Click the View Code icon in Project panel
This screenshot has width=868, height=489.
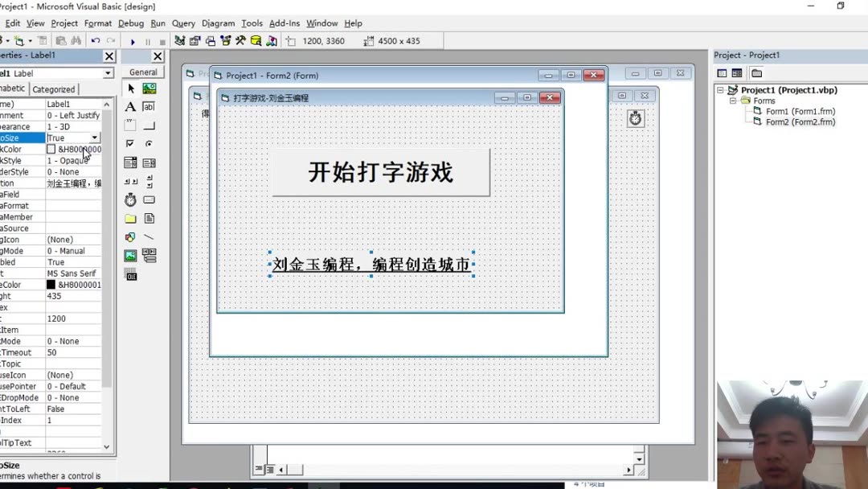pos(721,72)
